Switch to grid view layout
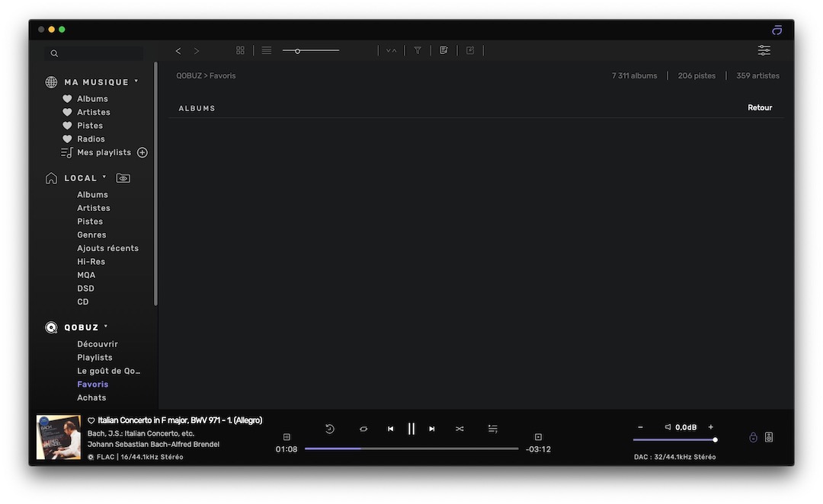 click(x=240, y=50)
